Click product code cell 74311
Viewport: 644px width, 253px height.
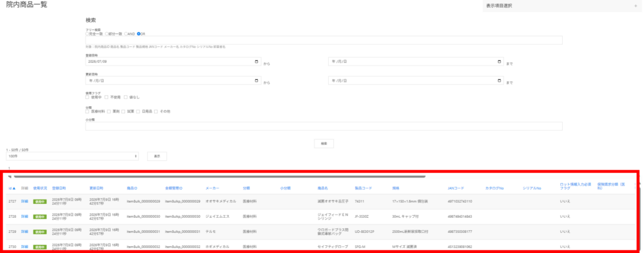(x=359, y=201)
